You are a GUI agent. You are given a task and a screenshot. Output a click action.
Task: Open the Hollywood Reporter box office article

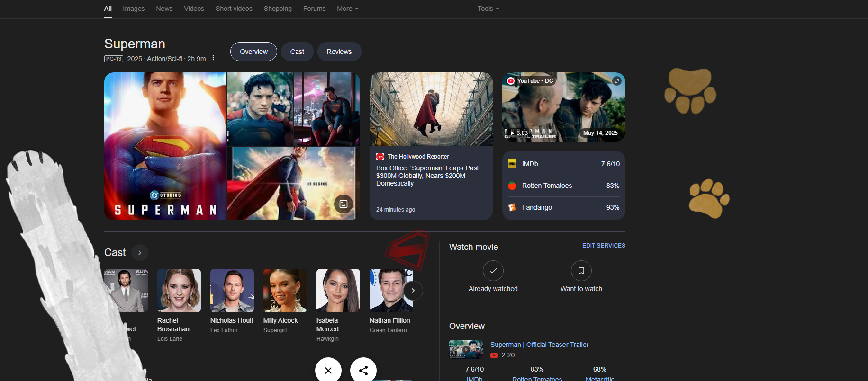tap(427, 176)
